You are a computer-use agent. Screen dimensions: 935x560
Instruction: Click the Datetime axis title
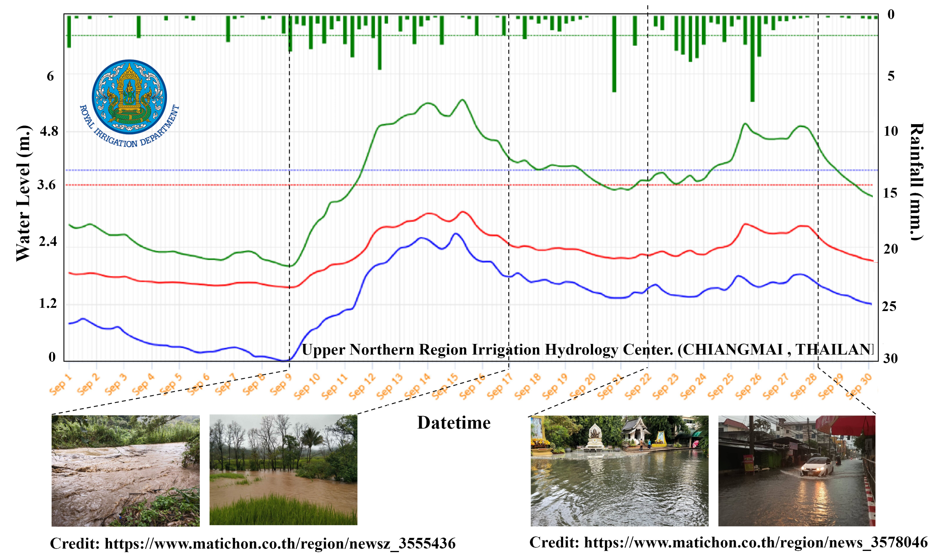pos(454,423)
